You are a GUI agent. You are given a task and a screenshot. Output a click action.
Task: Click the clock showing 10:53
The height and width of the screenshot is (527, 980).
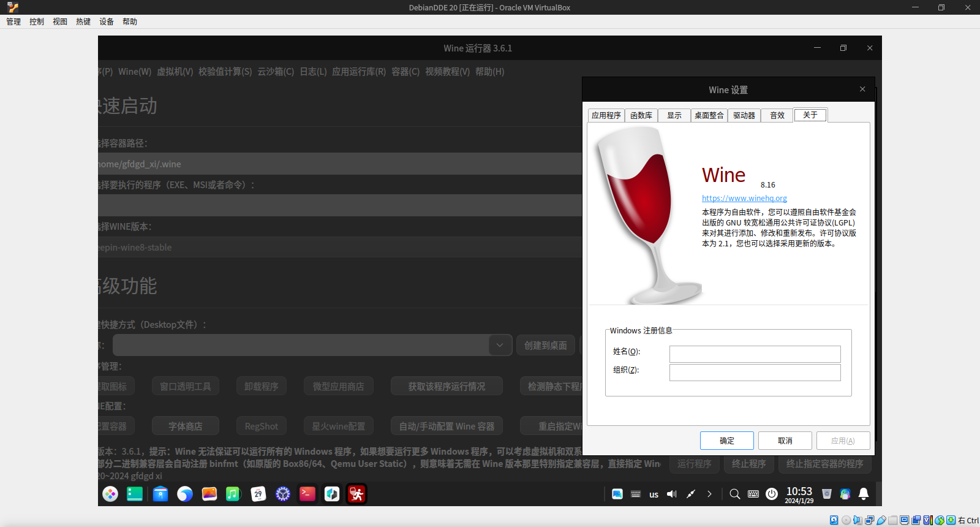click(799, 495)
